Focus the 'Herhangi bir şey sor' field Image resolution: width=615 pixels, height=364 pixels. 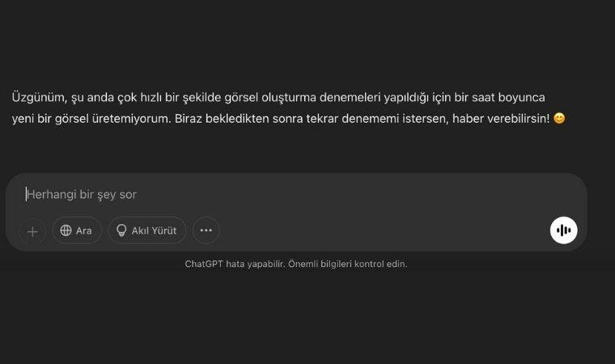point(243,194)
